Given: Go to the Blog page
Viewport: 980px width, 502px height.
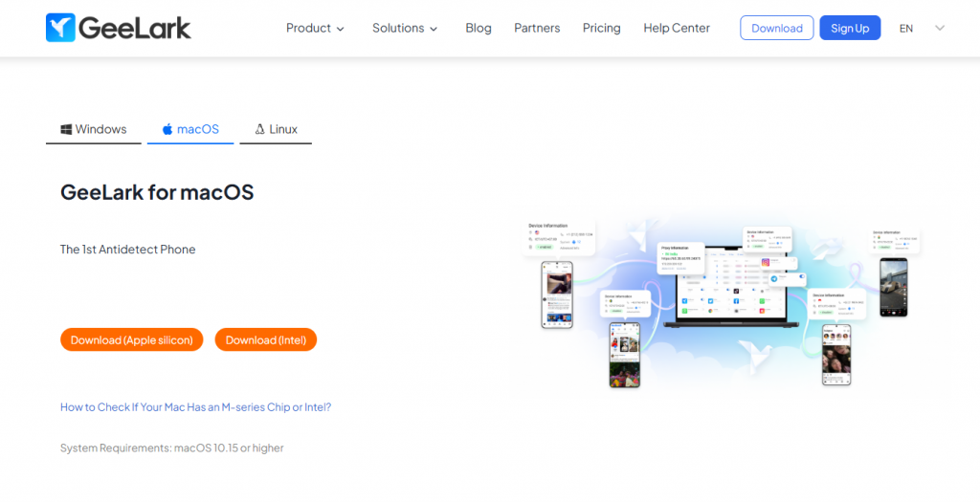Looking at the screenshot, I should point(479,28).
